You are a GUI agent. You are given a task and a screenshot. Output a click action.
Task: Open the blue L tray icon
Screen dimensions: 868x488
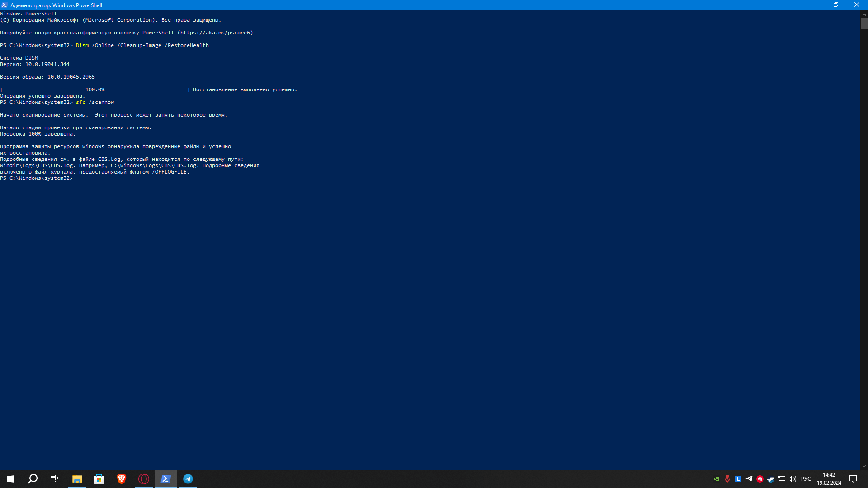pyautogui.click(x=738, y=479)
